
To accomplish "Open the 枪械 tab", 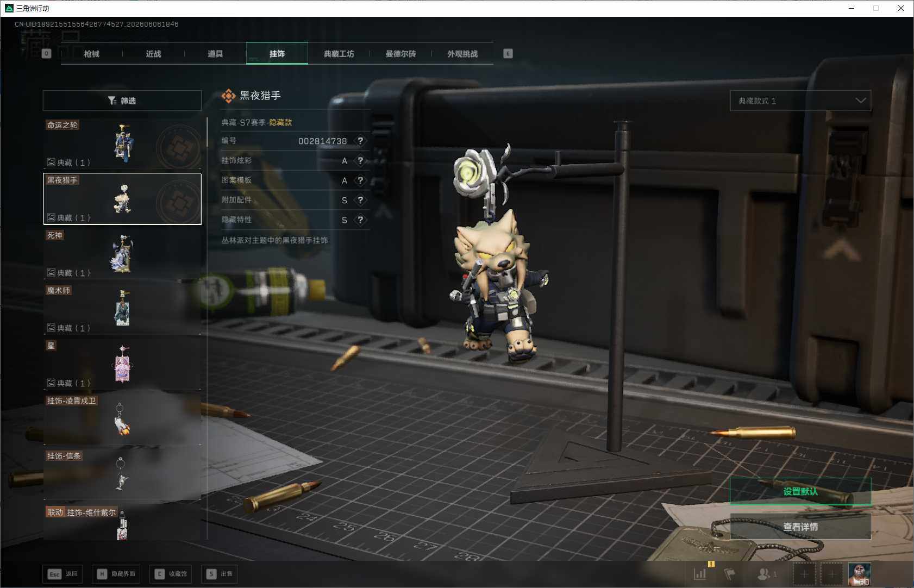I will click(x=92, y=54).
